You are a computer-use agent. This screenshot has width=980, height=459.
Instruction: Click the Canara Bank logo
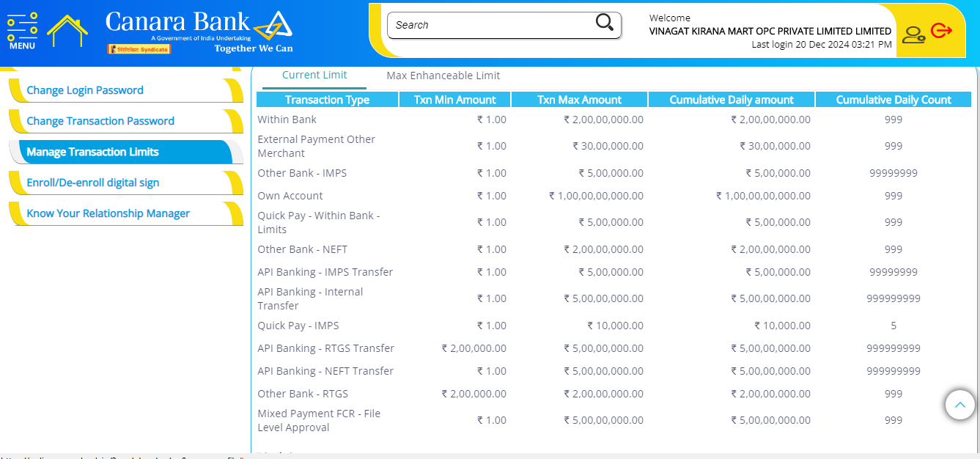pyautogui.click(x=199, y=31)
